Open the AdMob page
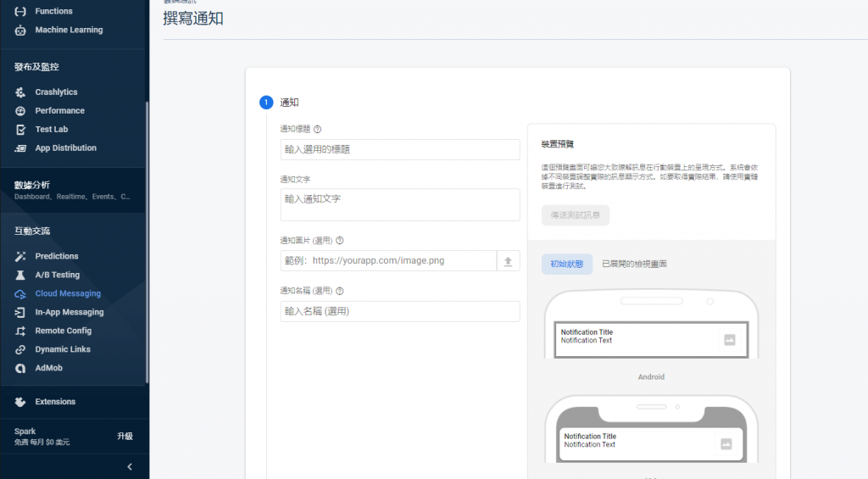This screenshot has height=479, width=868. click(x=48, y=368)
